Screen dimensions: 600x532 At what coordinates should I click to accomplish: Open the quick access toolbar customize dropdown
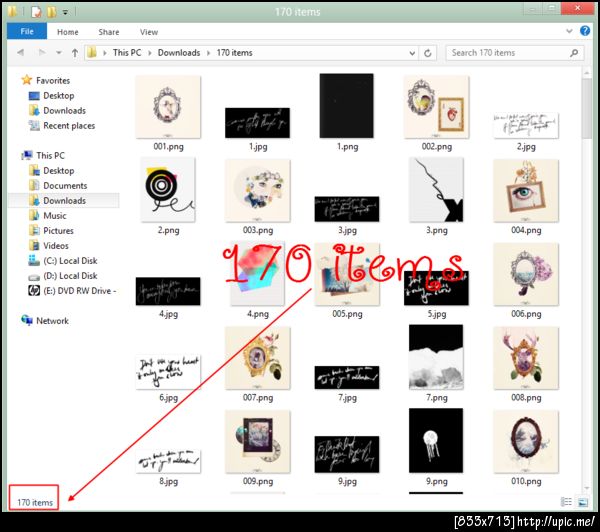65,12
